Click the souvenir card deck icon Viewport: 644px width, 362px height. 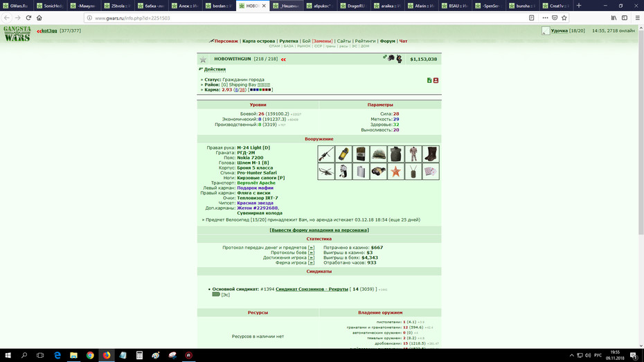[x=431, y=172]
